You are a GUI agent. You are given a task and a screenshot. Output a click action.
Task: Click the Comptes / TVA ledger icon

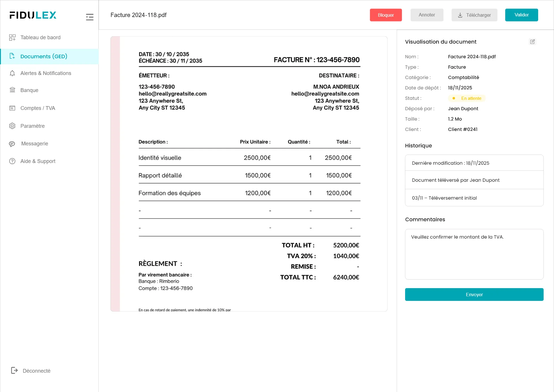pyautogui.click(x=12, y=108)
